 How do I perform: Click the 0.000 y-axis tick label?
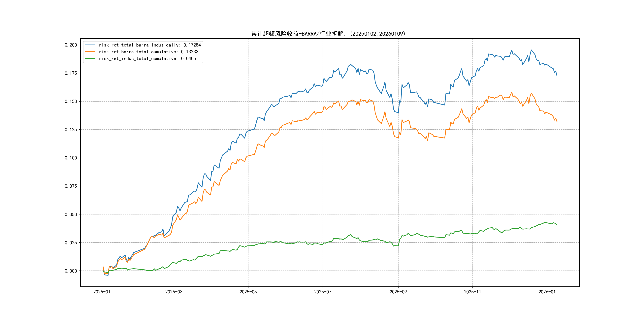(71, 271)
